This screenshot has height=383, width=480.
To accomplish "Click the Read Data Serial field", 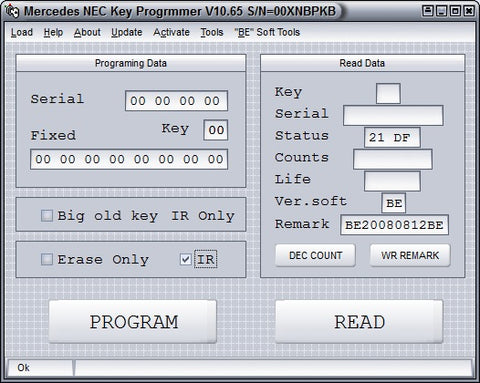I will (393, 116).
